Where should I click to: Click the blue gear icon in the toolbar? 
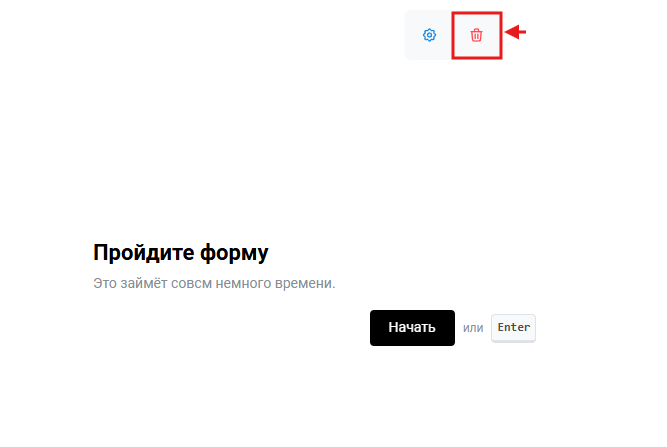[x=429, y=35]
